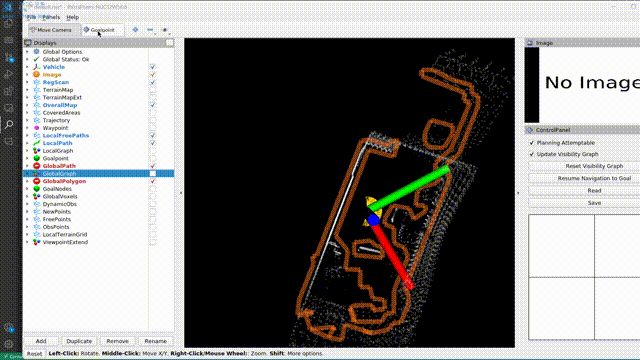Close the Displays panel with its corner button

tap(169, 43)
